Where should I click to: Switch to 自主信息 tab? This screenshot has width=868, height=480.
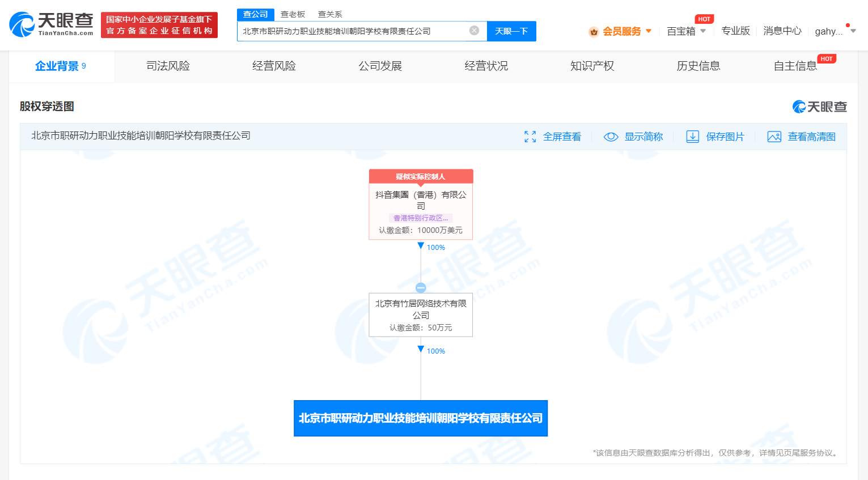(795, 66)
